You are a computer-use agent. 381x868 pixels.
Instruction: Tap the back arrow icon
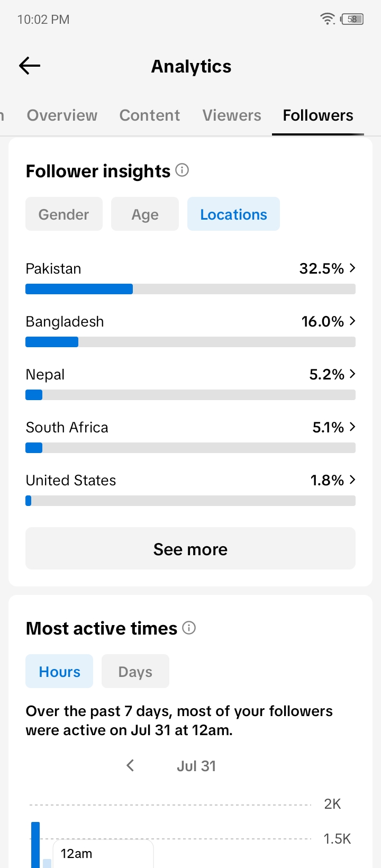[30, 66]
